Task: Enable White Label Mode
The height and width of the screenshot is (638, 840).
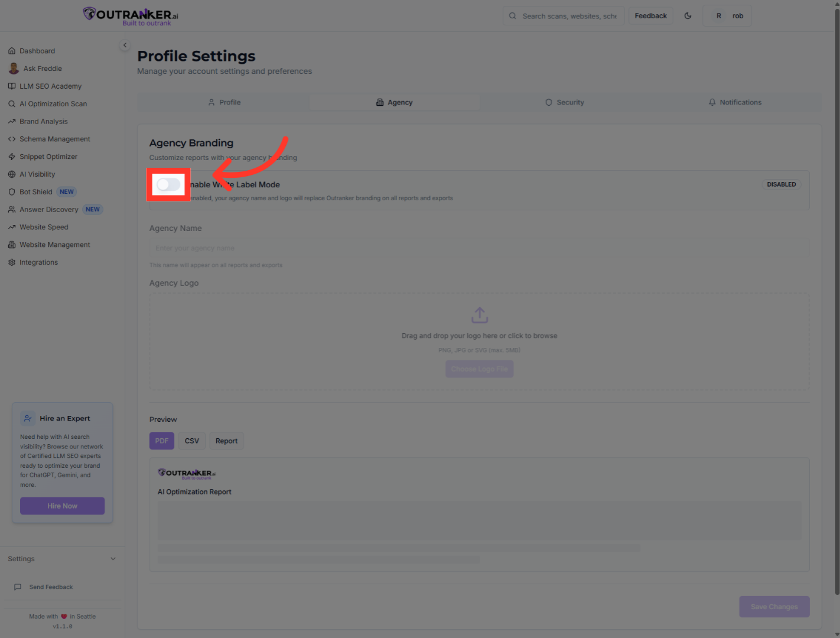Action: point(168,184)
